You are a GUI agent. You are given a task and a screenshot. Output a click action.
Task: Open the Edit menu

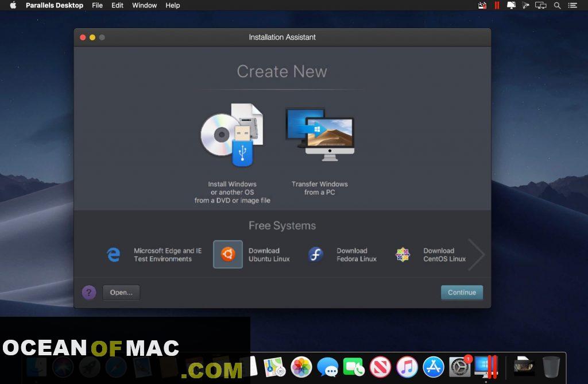(x=117, y=5)
